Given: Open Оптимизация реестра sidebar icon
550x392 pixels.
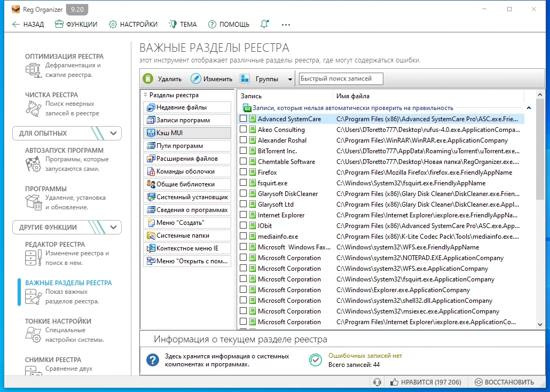Looking at the screenshot, I should 33,70.
